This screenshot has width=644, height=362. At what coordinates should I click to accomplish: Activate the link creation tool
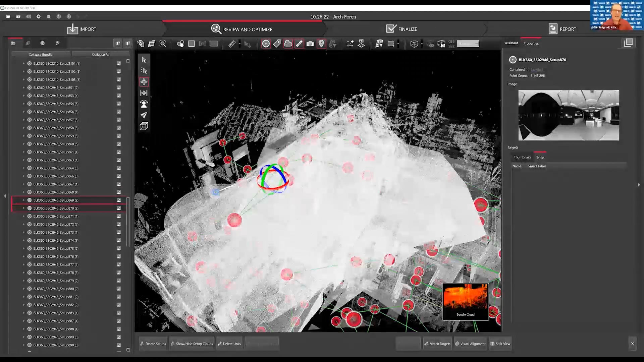click(x=299, y=44)
